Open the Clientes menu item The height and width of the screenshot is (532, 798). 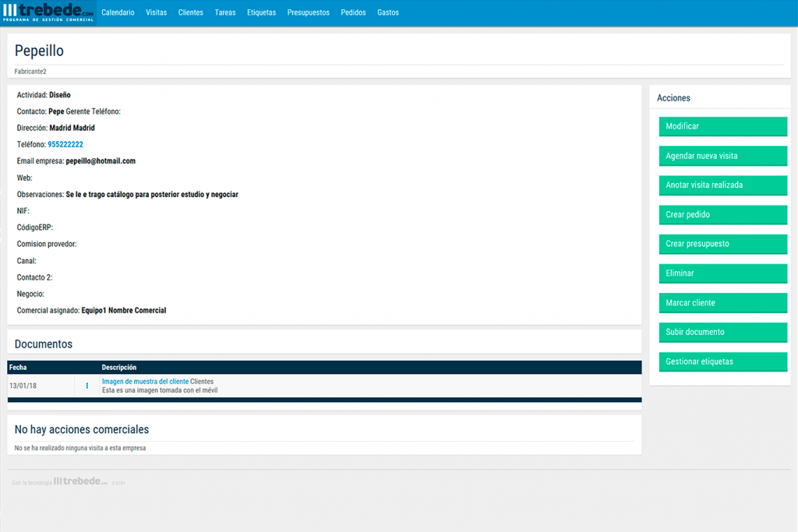(x=191, y=12)
